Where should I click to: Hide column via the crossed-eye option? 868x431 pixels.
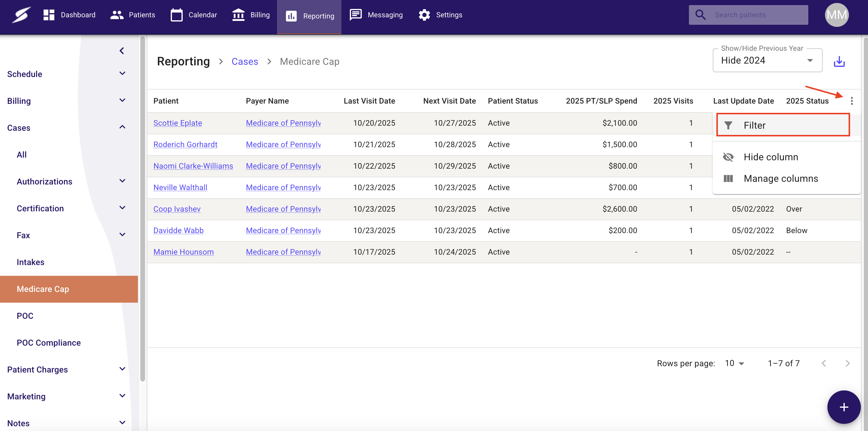point(771,157)
